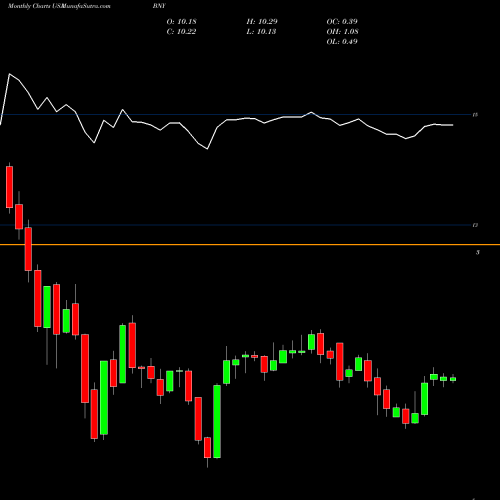500x500 pixels.
Task: Click the open price 'O: 10.18'
Action: point(182,22)
